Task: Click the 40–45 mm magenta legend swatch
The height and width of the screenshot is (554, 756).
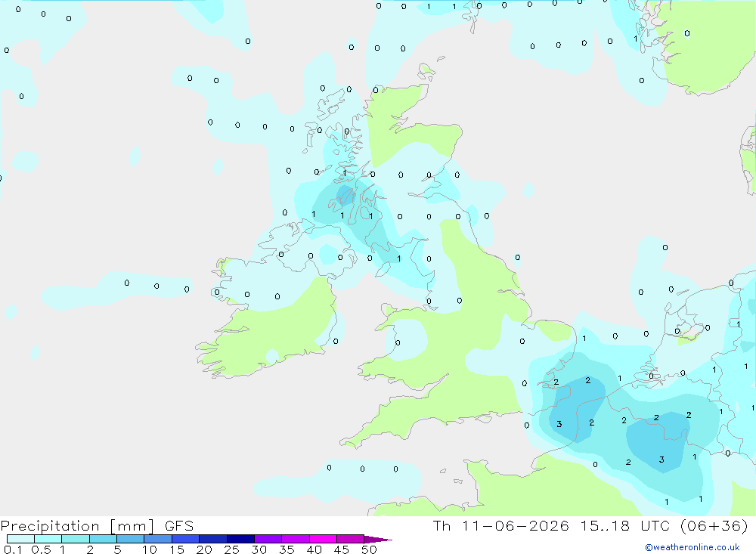Action: (323, 539)
